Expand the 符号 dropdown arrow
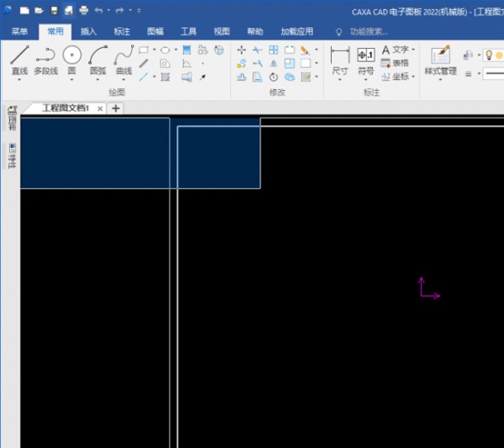The height and width of the screenshot is (448, 504). [x=365, y=80]
